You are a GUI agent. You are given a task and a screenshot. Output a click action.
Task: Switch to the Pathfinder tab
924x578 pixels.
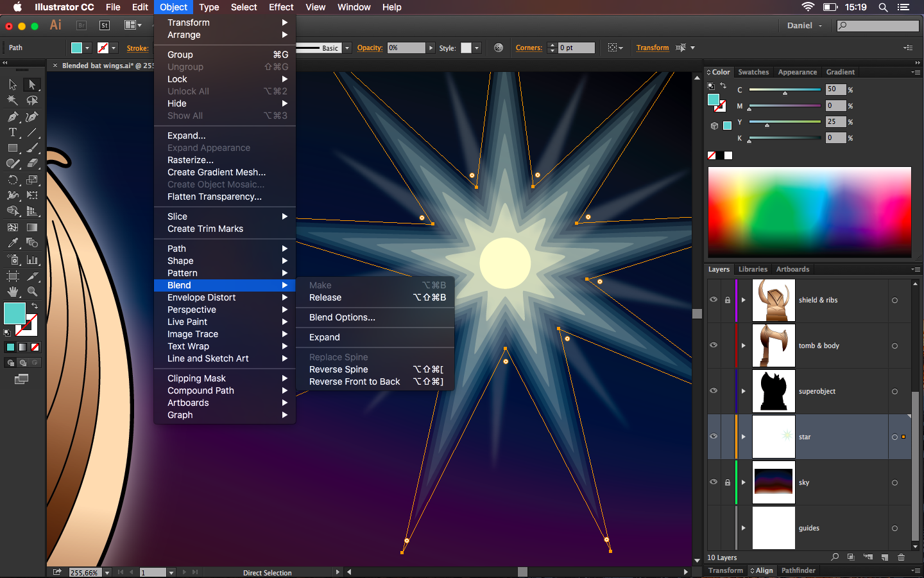[x=798, y=570]
